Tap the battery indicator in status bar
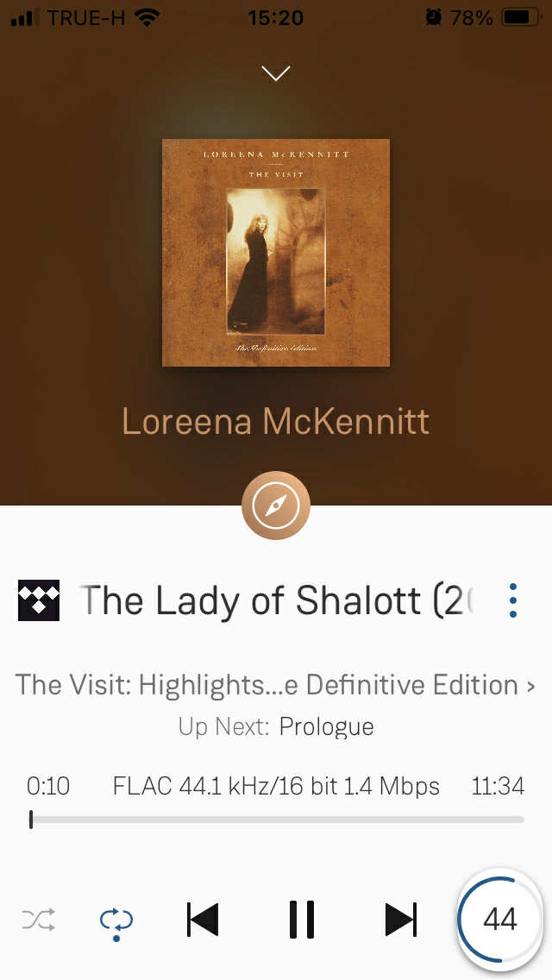This screenshot has width=552, height=980. coord(521,17)
